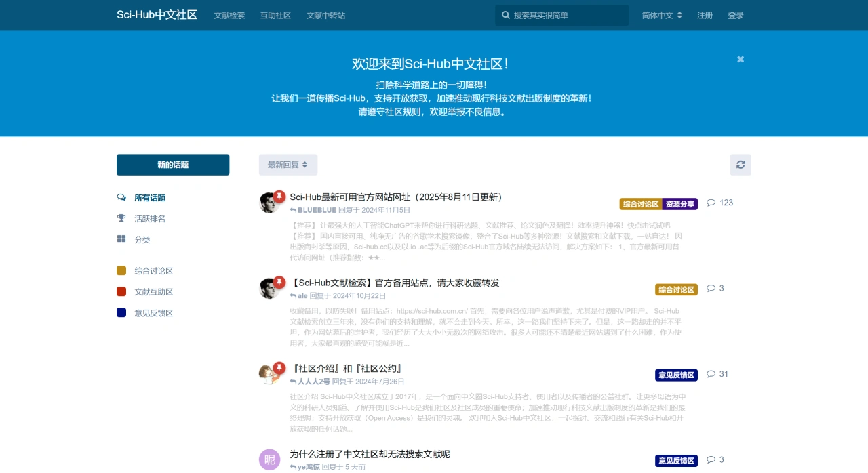The image size is (868, 473).
Task: Click the reply arrow icon beside ale
Action: [293, 295]
